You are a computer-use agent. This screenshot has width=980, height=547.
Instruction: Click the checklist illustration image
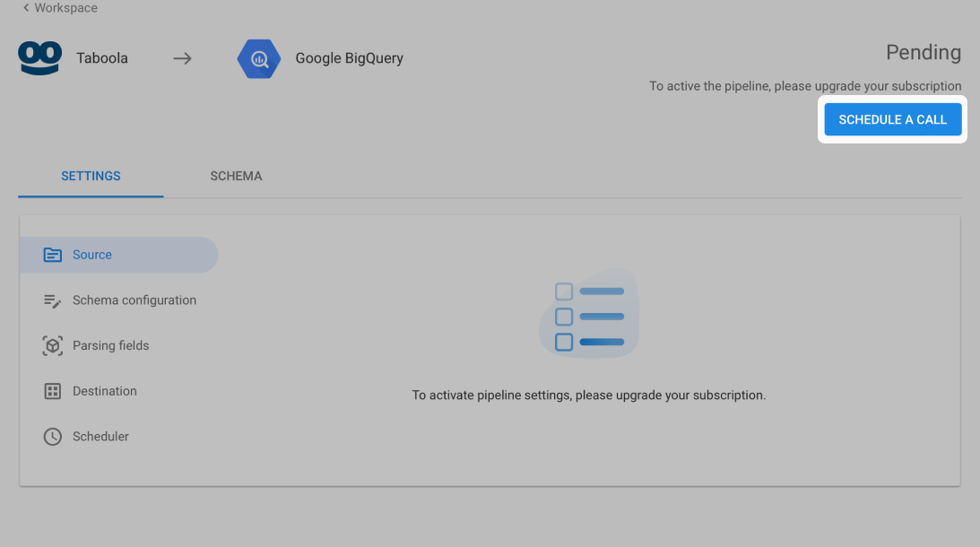click(589, 313)
